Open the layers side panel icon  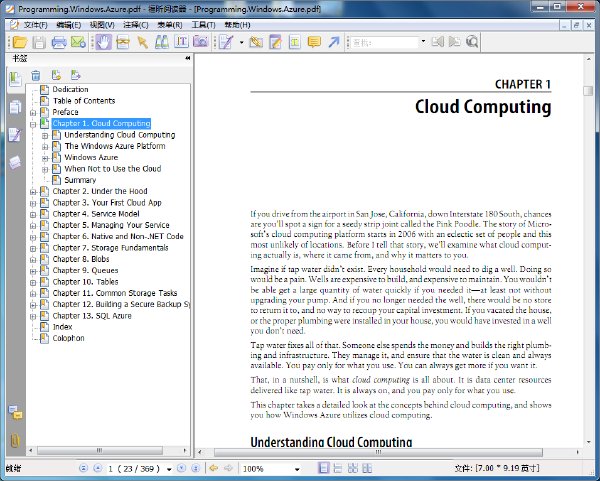tap(15, 163)
